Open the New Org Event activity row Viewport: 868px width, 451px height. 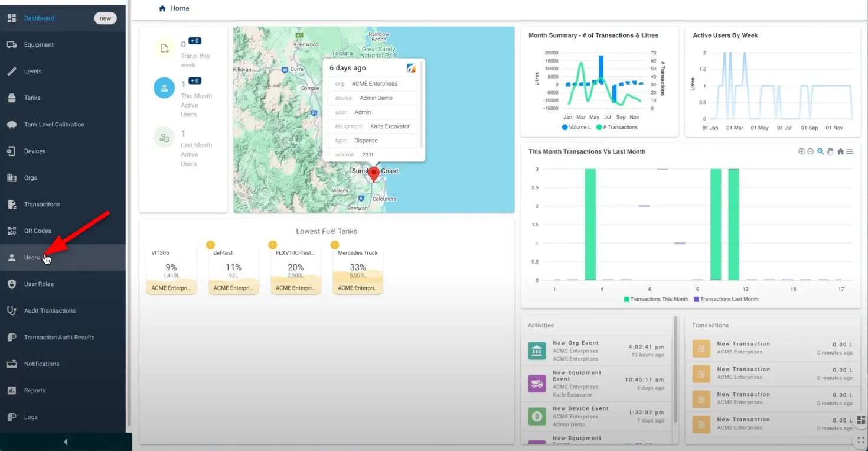click(x=596, y=351)
